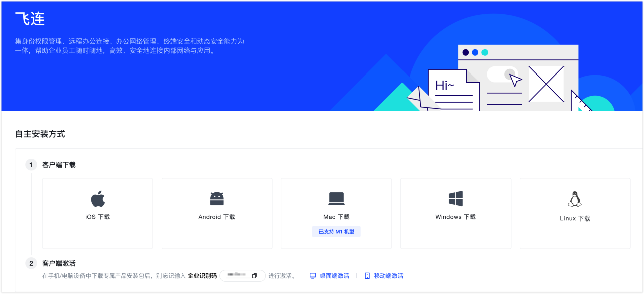This screenshot has height=294, width=644.
Task: Click the desktop monitor icon beside 桌面端激活
Action: point(312,276)
